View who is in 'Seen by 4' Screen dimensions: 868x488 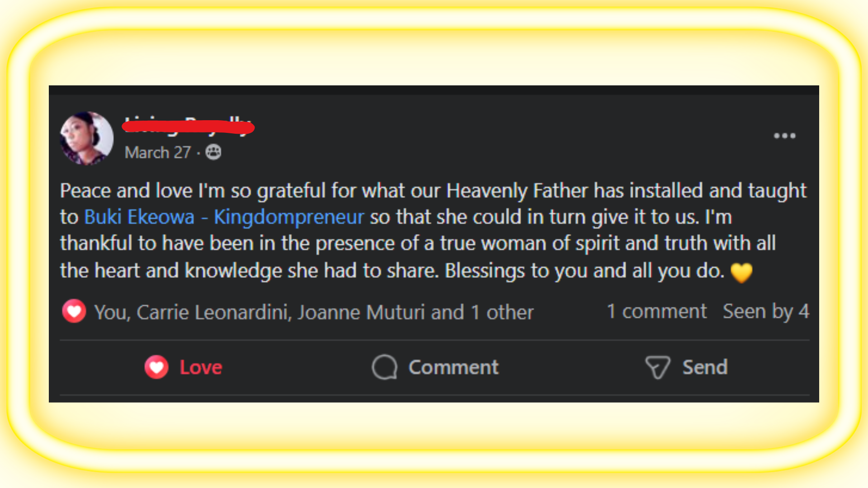[x=765, y=311]
